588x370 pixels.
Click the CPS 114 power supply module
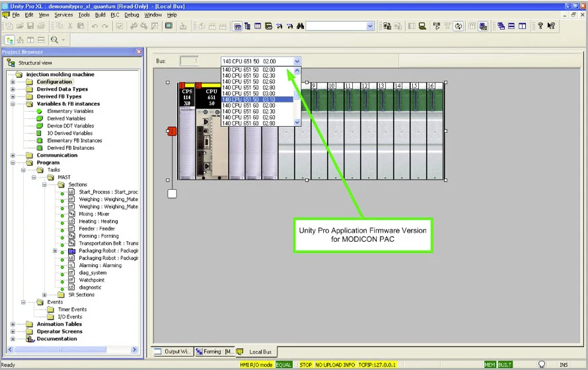tap(187, 131)
